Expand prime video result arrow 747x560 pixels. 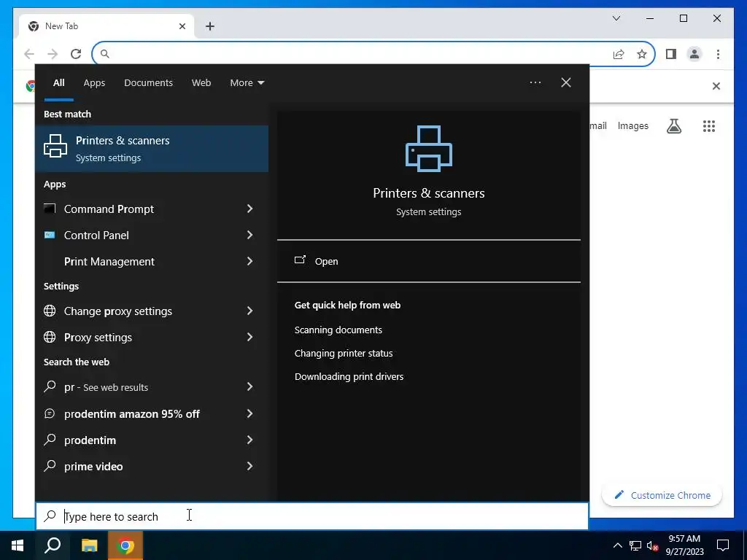[x=249, y=466]
